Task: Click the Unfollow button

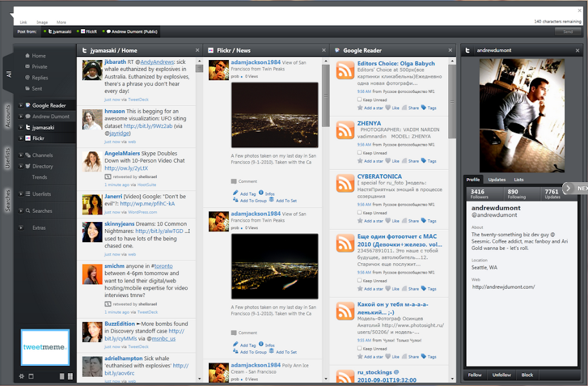Action: click(x=501, y=374)
